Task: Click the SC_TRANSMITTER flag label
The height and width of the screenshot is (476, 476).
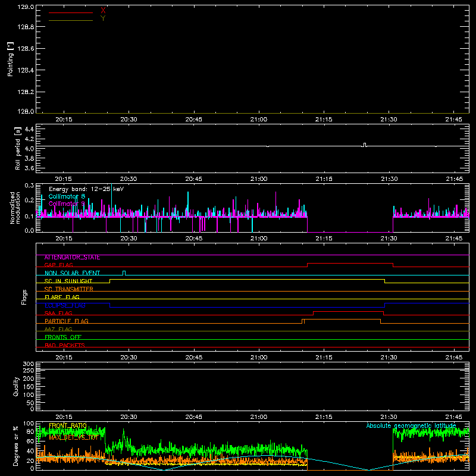Action: pyautogui.click(x=68, y=289)
